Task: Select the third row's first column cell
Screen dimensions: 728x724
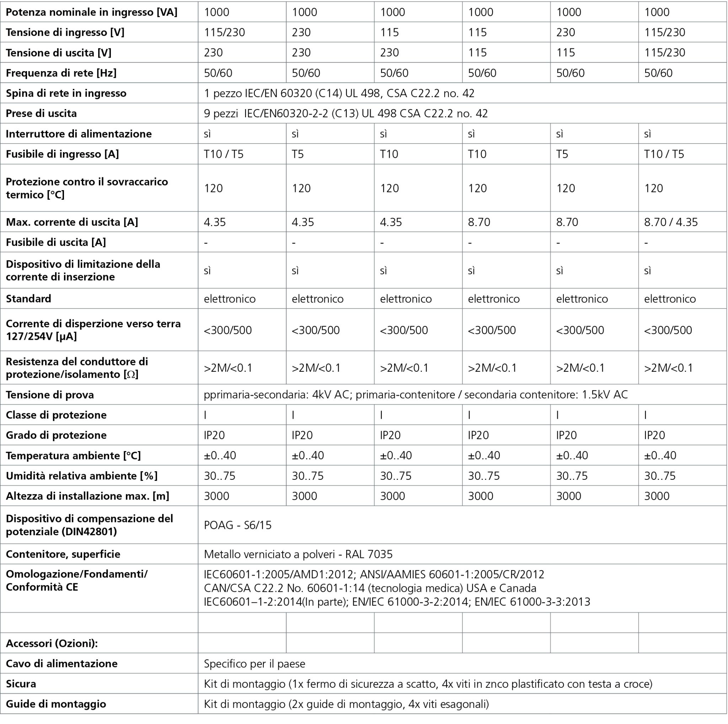Action: [x=99, y=52]
